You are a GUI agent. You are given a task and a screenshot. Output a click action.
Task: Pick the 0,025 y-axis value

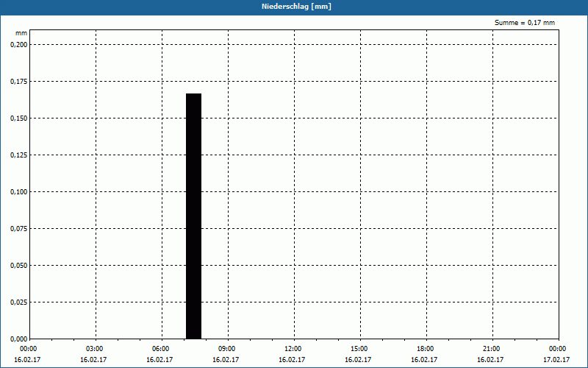(x=19, y=302)
